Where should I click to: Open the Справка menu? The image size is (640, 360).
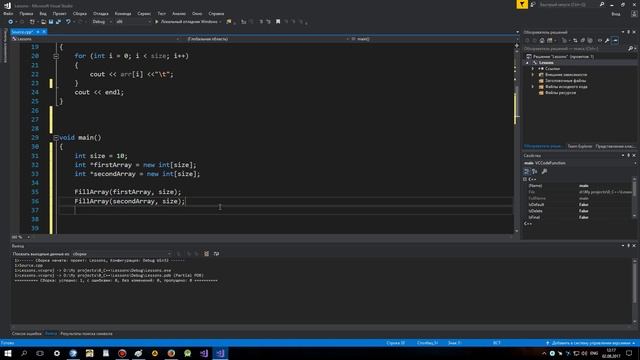[216, 13]
